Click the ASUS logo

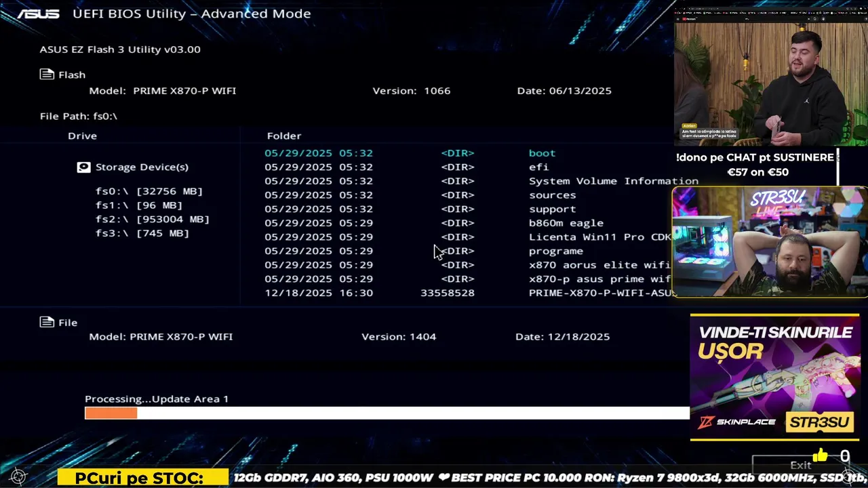click(39, 14)
